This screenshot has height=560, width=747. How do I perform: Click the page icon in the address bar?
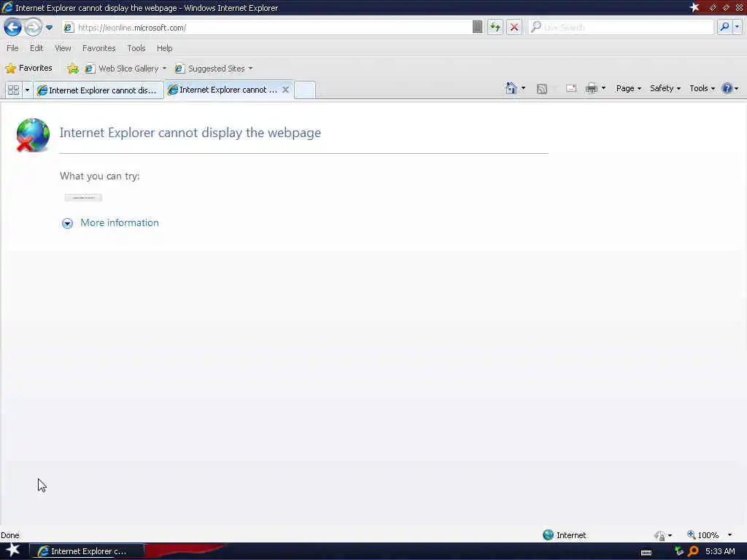pyautogui.click(x=69, y=28)
